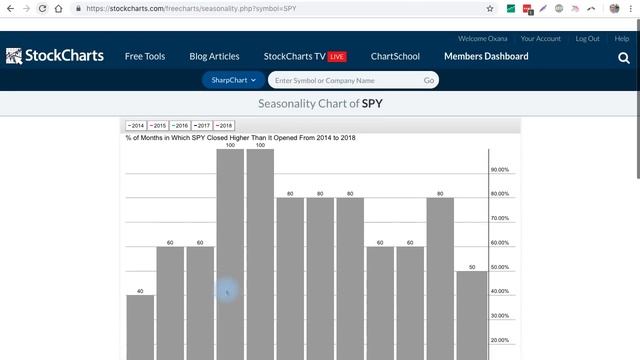Open Members Dashboard
The image size is (640, 360).
(x=486, y=56)
